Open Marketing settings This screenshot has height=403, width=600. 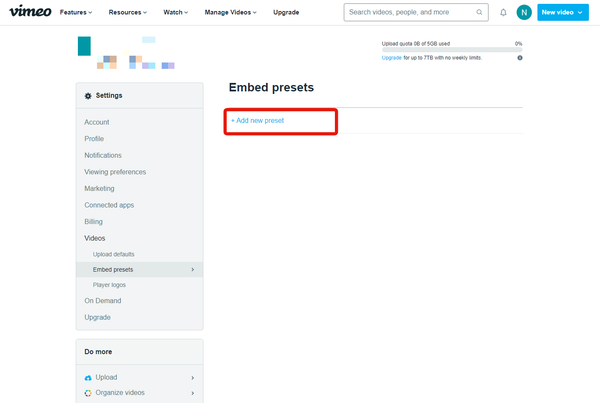pos(99,188)
